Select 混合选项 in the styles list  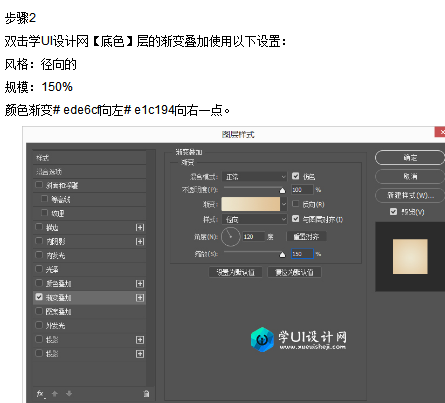(x=90, y=172)
